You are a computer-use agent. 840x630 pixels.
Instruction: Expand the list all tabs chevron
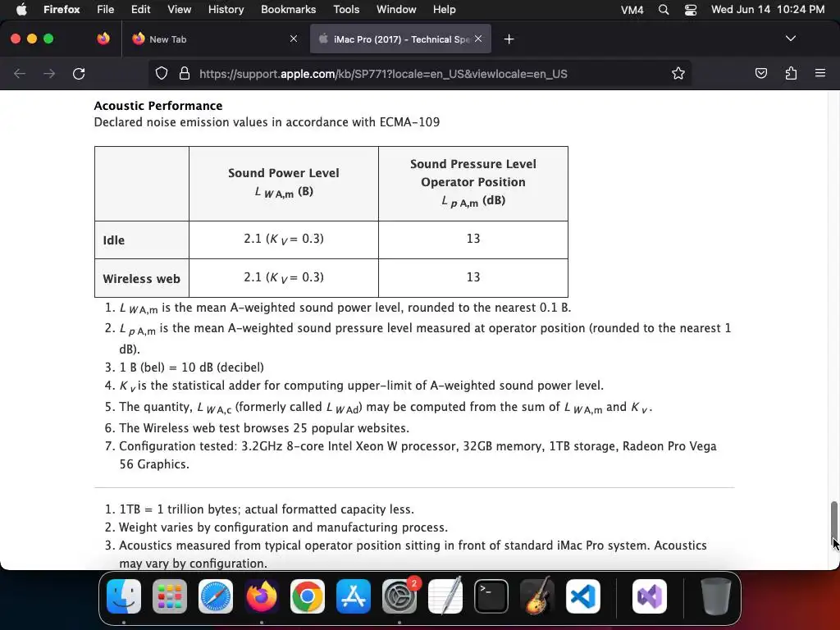coord(791,39)
